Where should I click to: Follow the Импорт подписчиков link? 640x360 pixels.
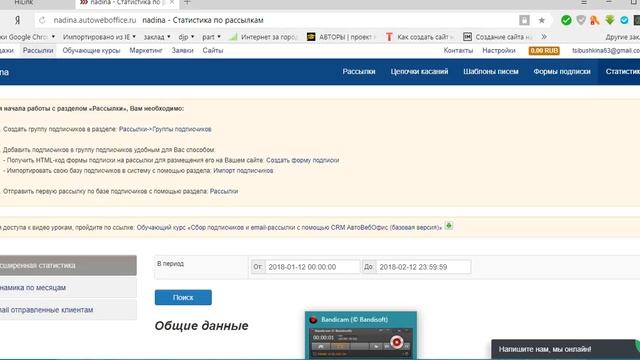tap(243, 171)
